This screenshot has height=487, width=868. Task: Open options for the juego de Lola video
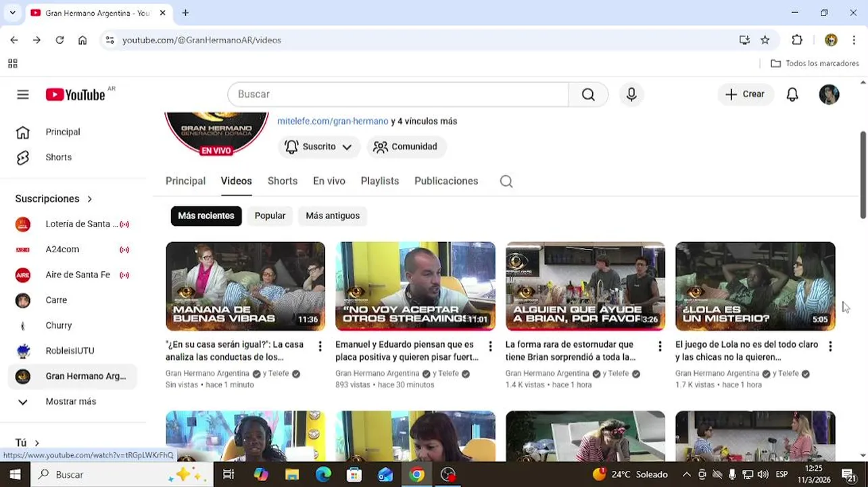(830, 346)
